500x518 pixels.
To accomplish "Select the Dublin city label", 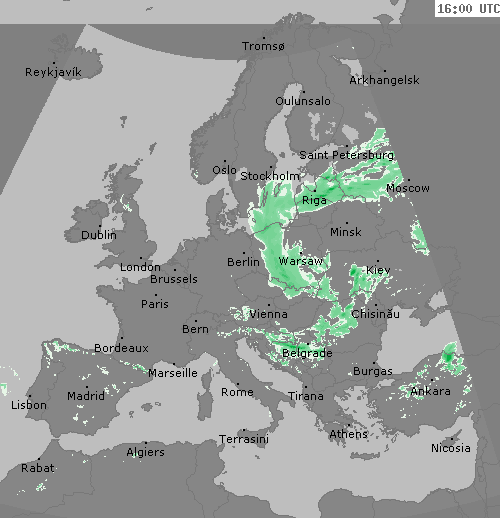I will 99,235.
